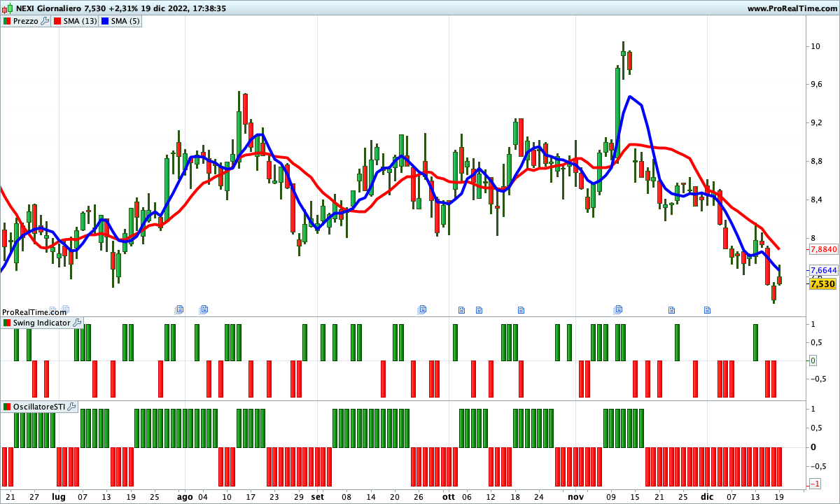Select the OscillatoreSTI panel label
The width and height of the screenshot is (840, 504).
coord(39,407)
